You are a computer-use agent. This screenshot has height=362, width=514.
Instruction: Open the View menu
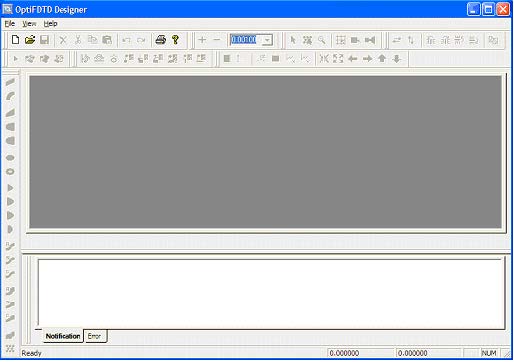(29, 24)
